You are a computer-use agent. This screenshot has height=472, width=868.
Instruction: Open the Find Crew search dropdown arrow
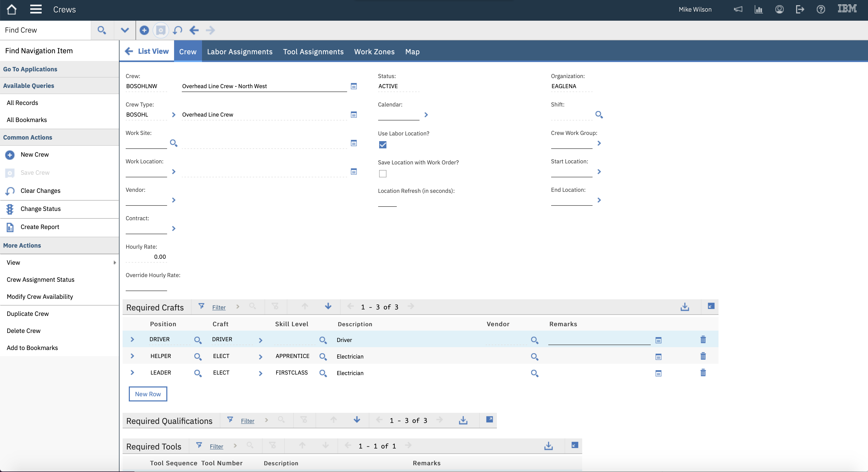(x=125, y=30)
